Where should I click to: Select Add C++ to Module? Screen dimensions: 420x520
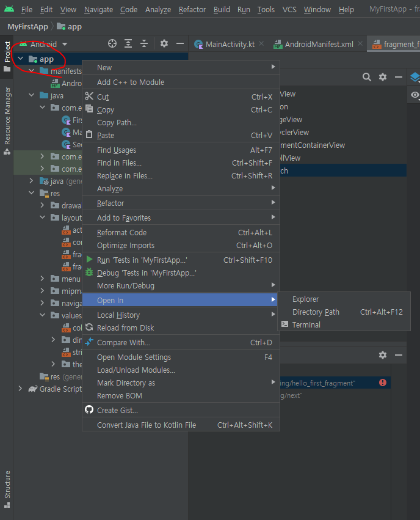[181, 82]
